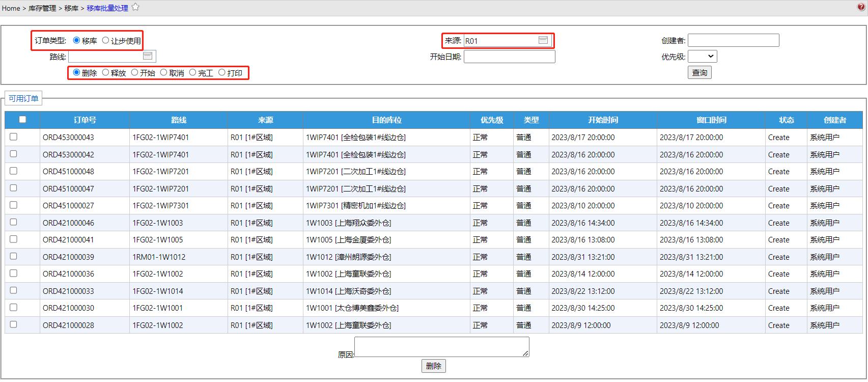The image size is (868, 382).
Task: Click the 删除 button below the reason box
Action: click(x=433, y=366)
